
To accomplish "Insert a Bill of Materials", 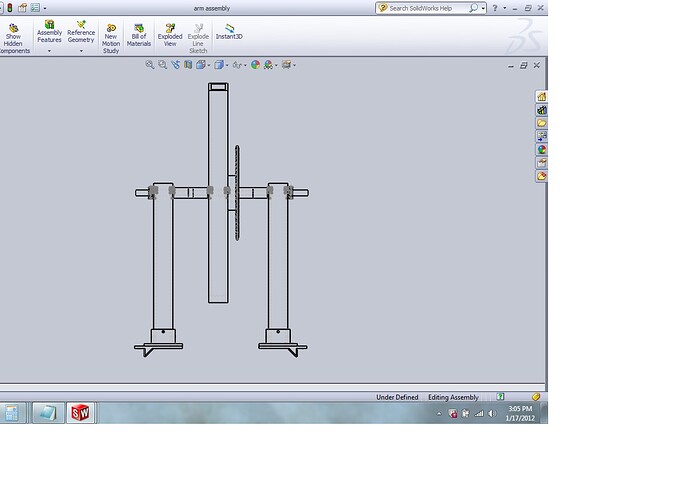I will [x=139, y=35].
